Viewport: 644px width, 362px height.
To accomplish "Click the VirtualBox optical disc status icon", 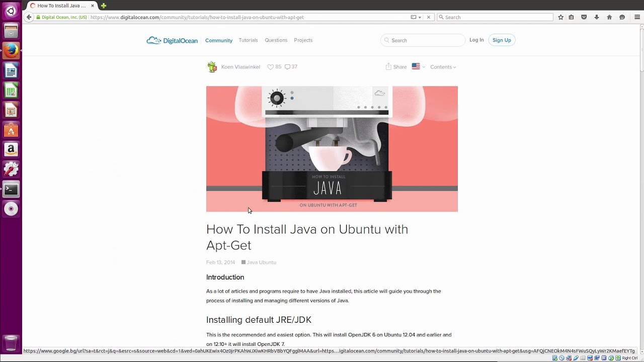I will click(x=562, y=358).
